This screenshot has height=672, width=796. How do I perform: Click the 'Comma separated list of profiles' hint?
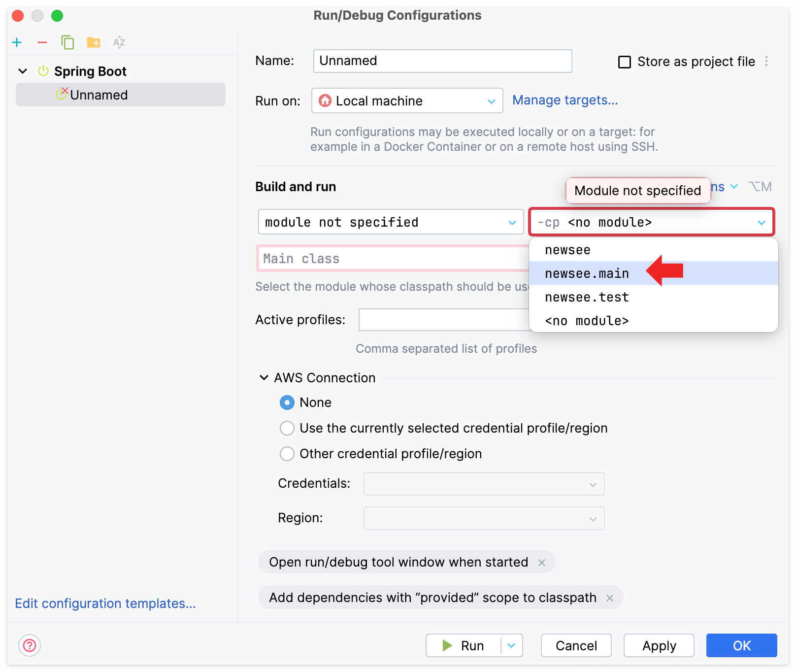pos(446,349)
